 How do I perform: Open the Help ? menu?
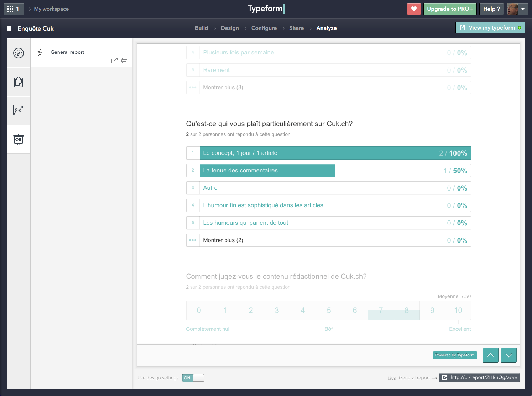click(x=491, y=9)
